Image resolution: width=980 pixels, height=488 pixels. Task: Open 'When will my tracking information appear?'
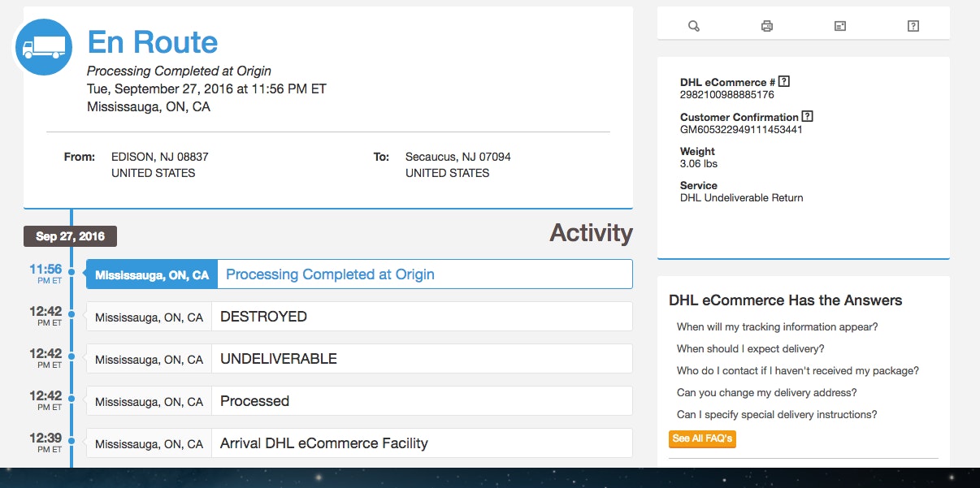(x=777, y=326)
